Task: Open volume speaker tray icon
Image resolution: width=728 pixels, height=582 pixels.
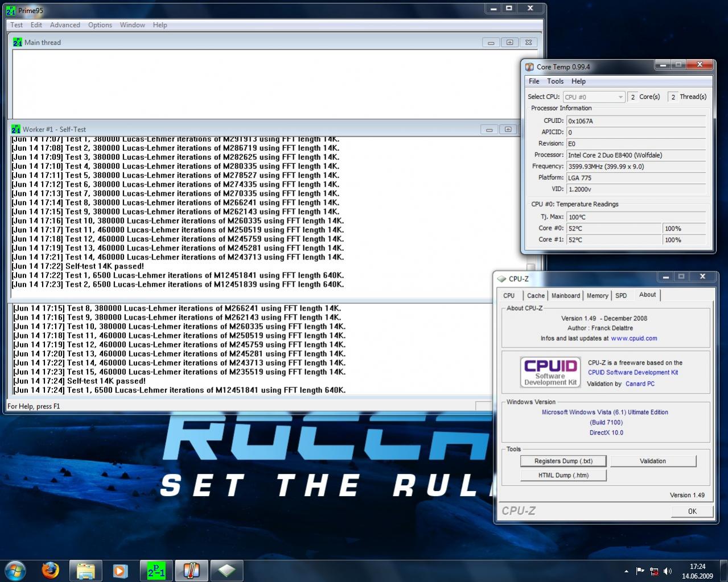Action: tap(667, 571)
